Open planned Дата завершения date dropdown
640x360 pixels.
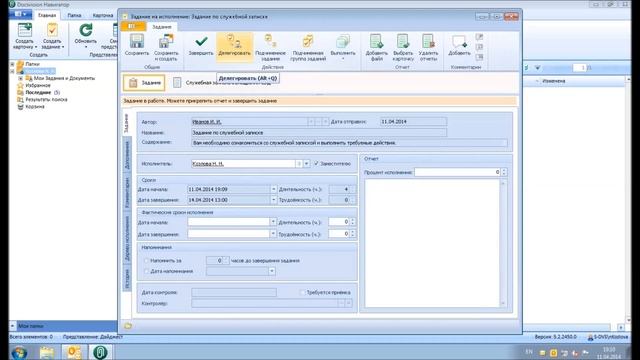(273, 200)
